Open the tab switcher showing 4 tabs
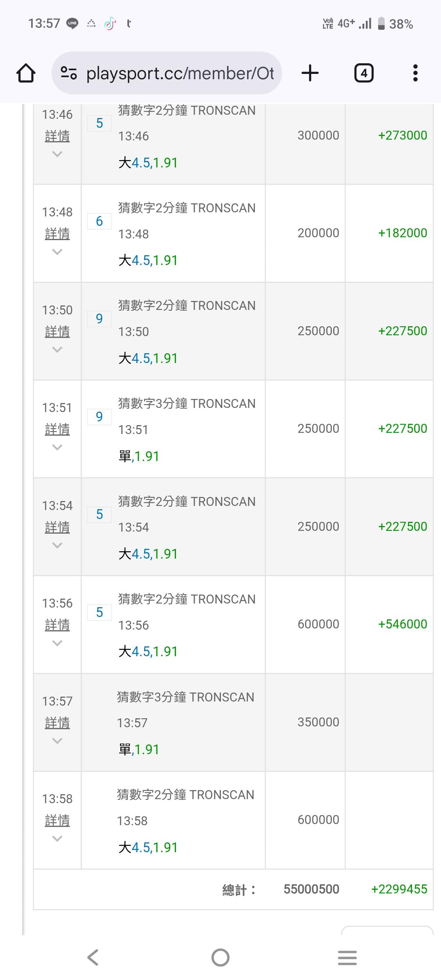 coord(363,73)
